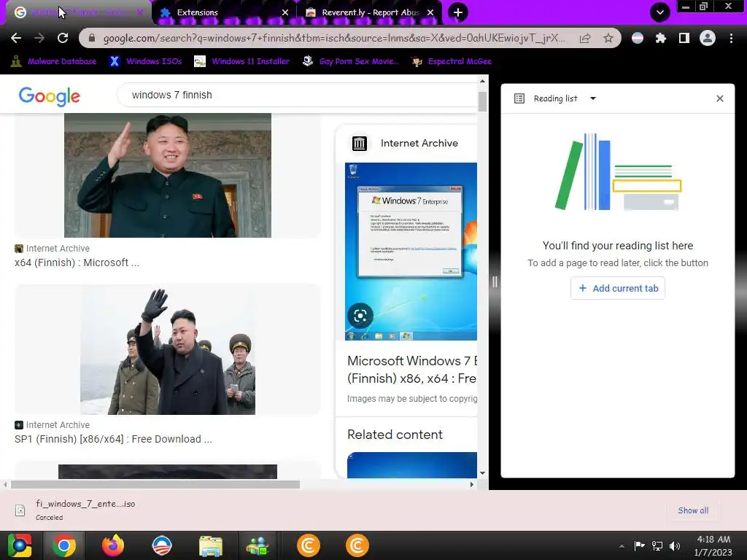The image size is (747, 560).
Task: Open the Chrome profile avatar
Action: (x=708, y=38)
